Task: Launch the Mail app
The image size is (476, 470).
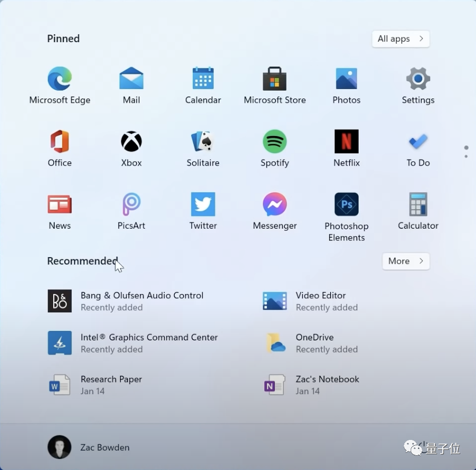Action: [x=132, y=85]
